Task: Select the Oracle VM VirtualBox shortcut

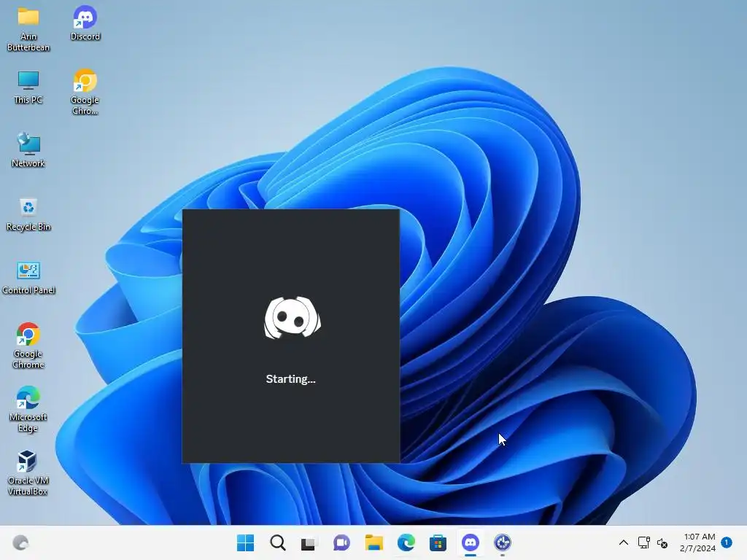Action: [28, 472]
